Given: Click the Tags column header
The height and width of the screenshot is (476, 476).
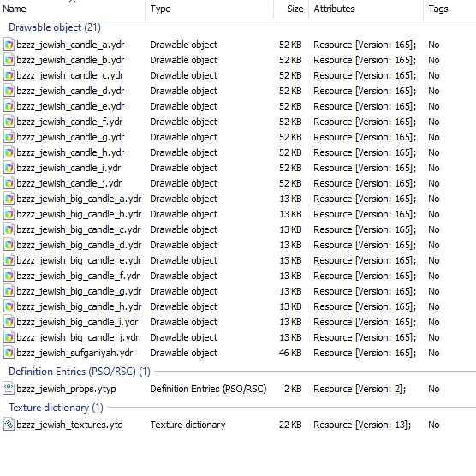Looking at the screenshot, I should click(x=449, y=9).
